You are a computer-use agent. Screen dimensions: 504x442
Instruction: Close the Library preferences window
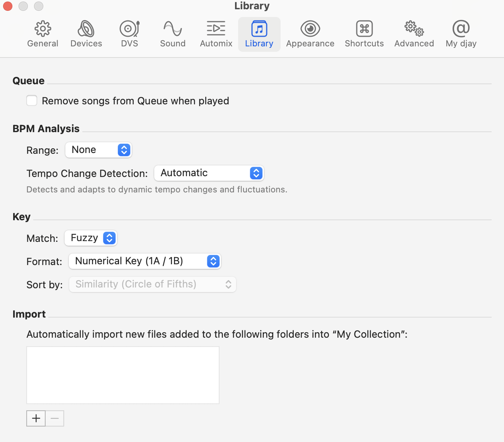click(8, 6)
